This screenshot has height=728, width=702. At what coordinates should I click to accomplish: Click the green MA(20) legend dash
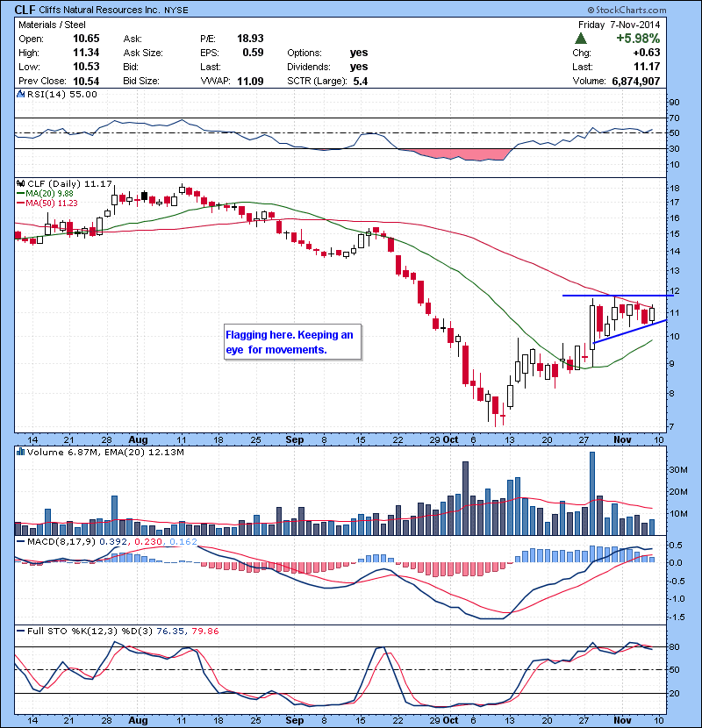[21, 194]
